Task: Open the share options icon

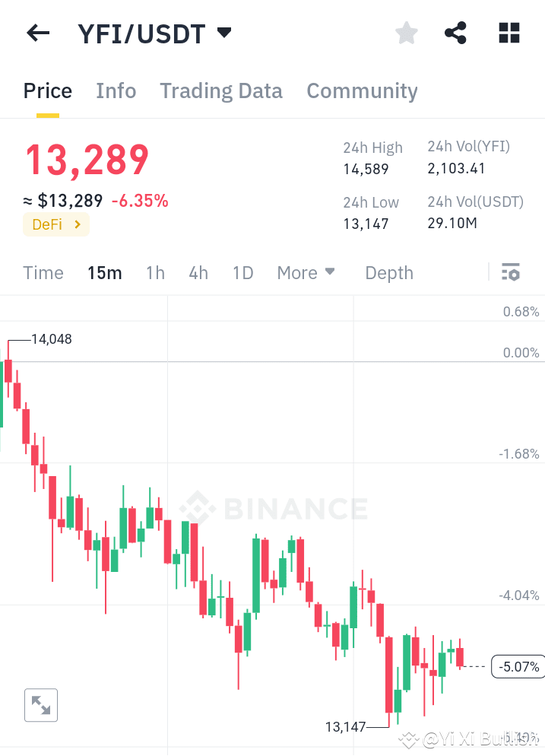Action: point(455,33)
